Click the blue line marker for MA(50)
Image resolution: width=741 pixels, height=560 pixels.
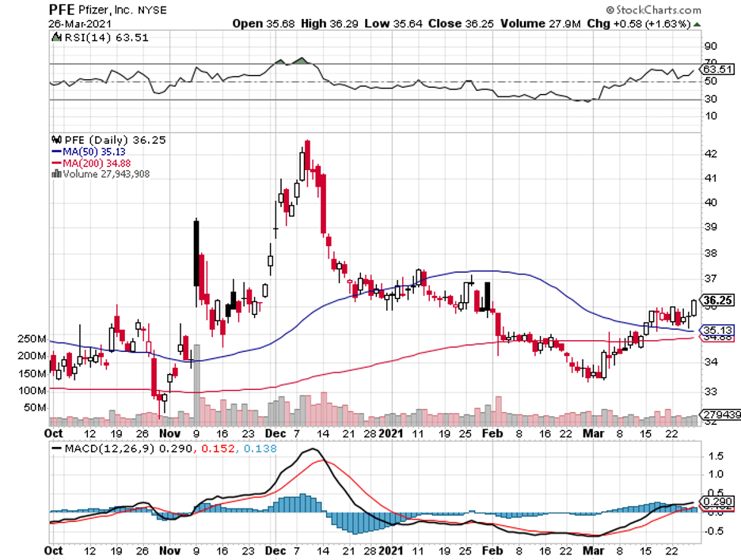pyautogui.click(x=56, y=152)
